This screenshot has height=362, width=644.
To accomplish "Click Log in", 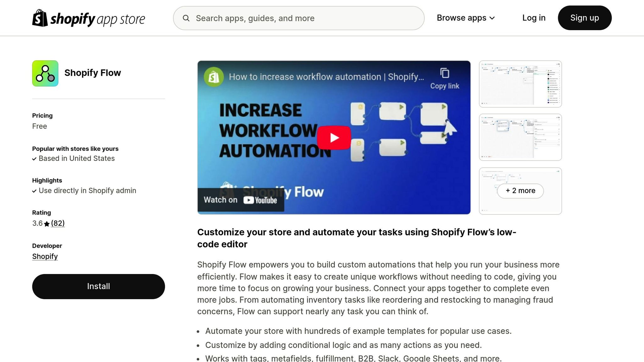I will pos(534,18).
